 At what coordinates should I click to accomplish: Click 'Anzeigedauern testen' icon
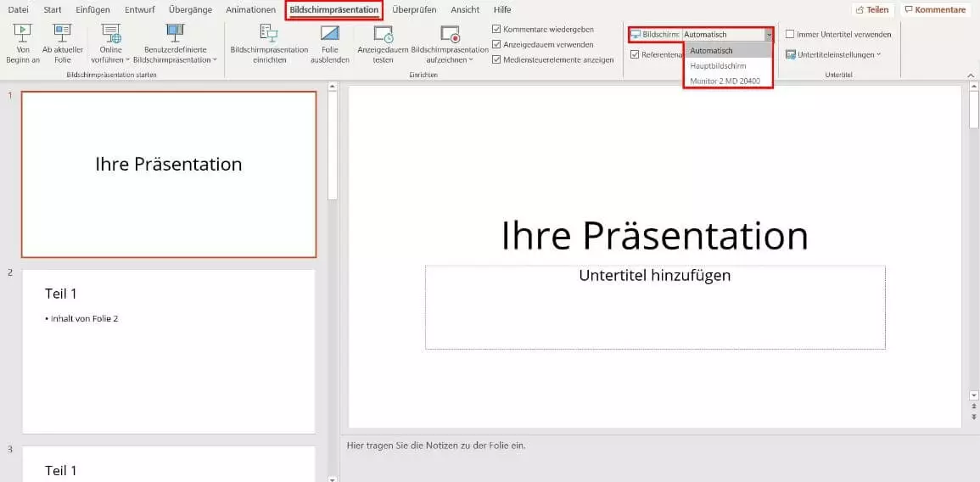pos(384,33)
